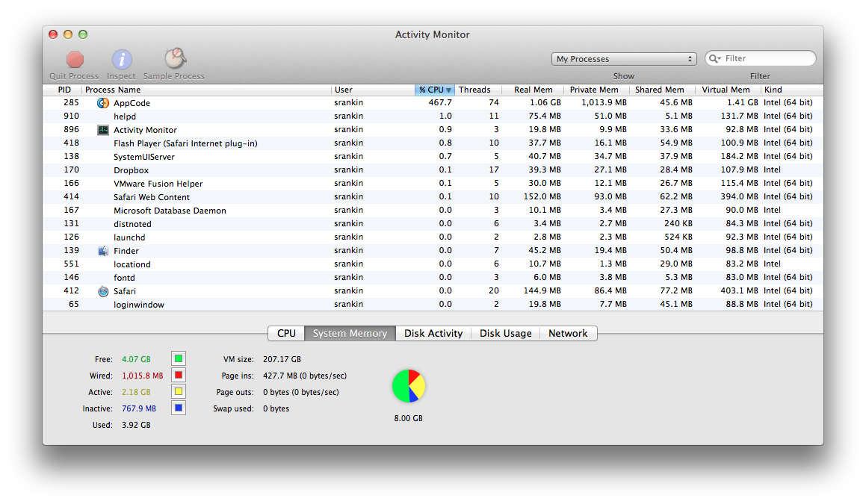Switch to the Disk Usage tab
Screen dimensions: 866x504
point(505,334)
